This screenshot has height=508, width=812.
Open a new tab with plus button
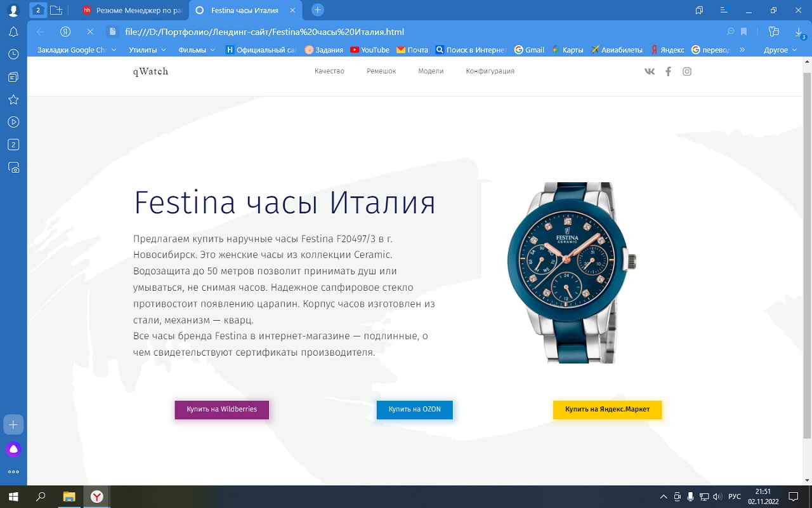[x=318, y=10]
